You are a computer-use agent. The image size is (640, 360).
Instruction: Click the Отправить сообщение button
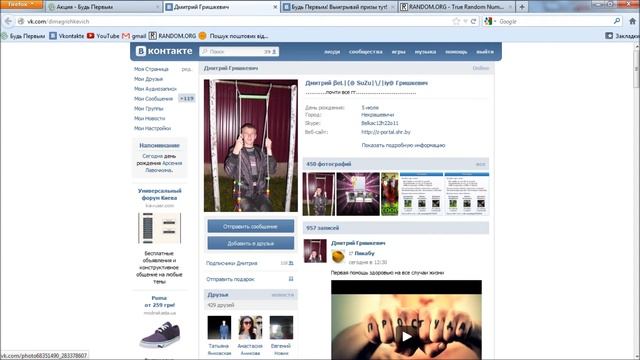click(x=251, y=226)
